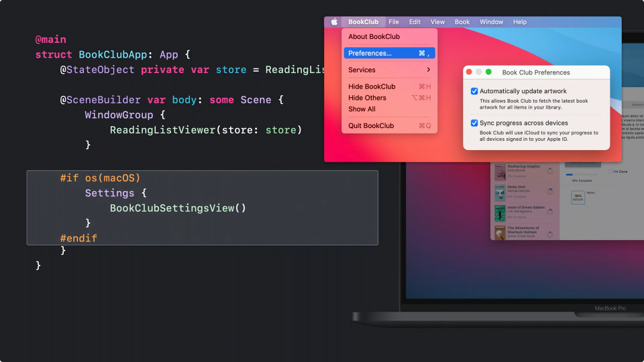Click the Moby Dick title text

point(517,187)
